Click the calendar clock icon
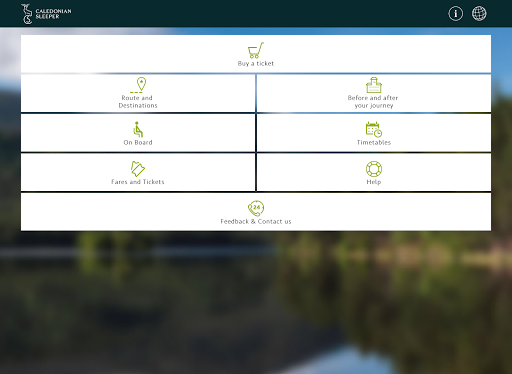Screen dimensions: 512x374 pos(374,129)
